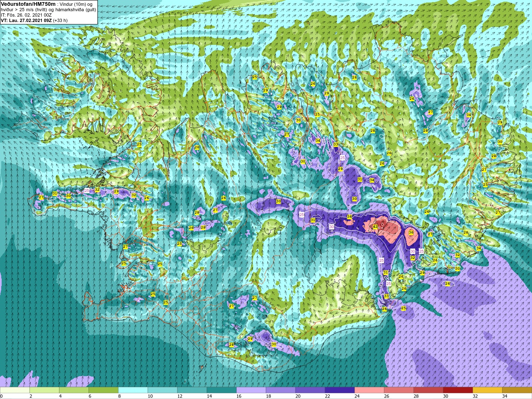Click the legend scale number 10

[x=150, y=396]
